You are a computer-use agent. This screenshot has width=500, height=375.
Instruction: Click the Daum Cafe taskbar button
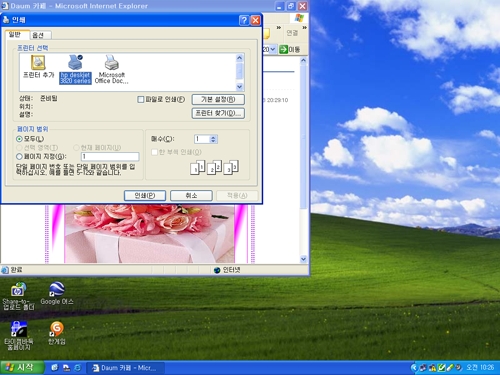click(x=126, y=368)
